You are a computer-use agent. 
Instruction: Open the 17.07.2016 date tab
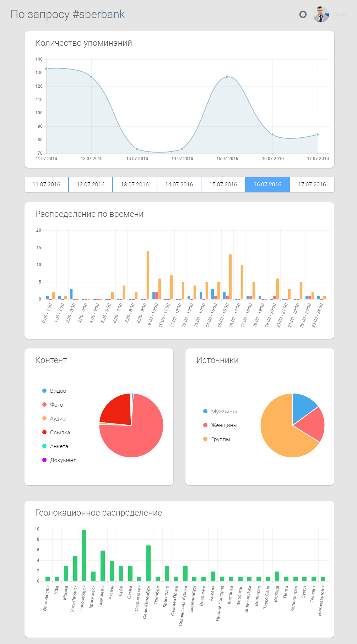coord(312,185)
